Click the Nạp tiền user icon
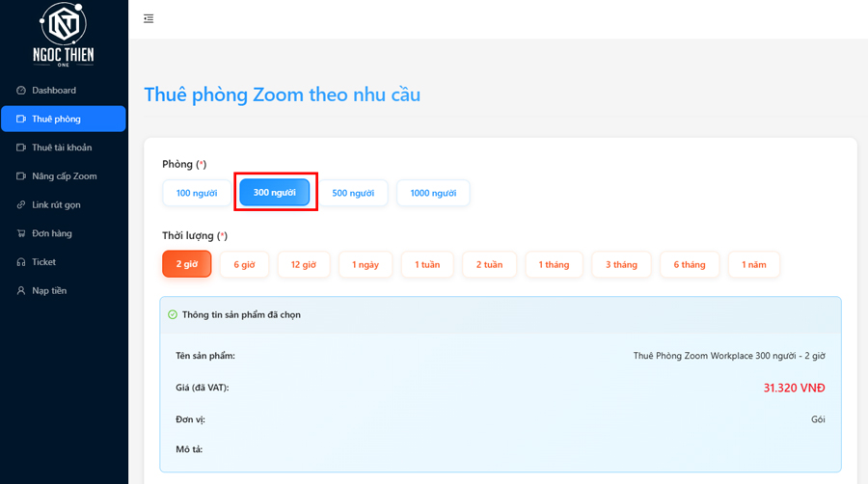 (x=21, y=290)
